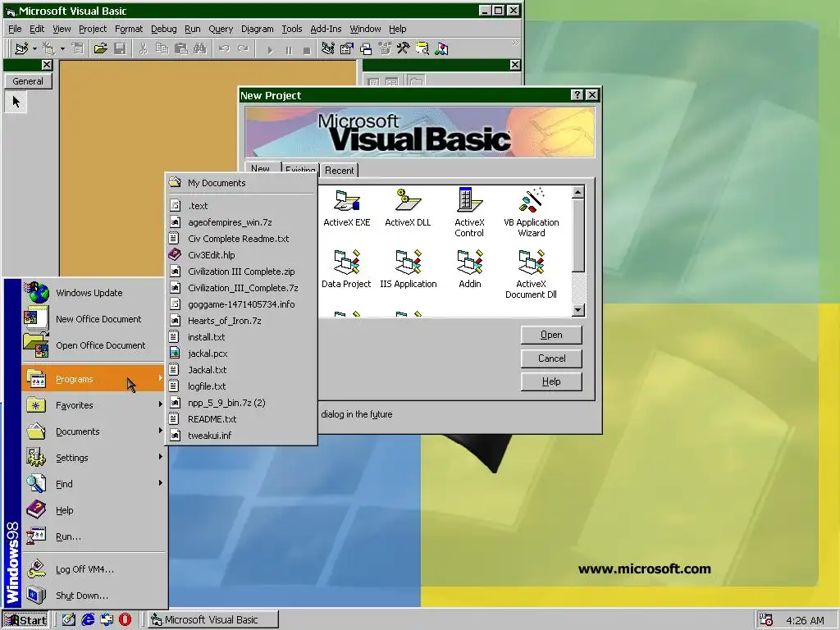This screenshot has width=840, height=630.
Task: Select the ActiveX EXE project type
Action: [347, 208]
